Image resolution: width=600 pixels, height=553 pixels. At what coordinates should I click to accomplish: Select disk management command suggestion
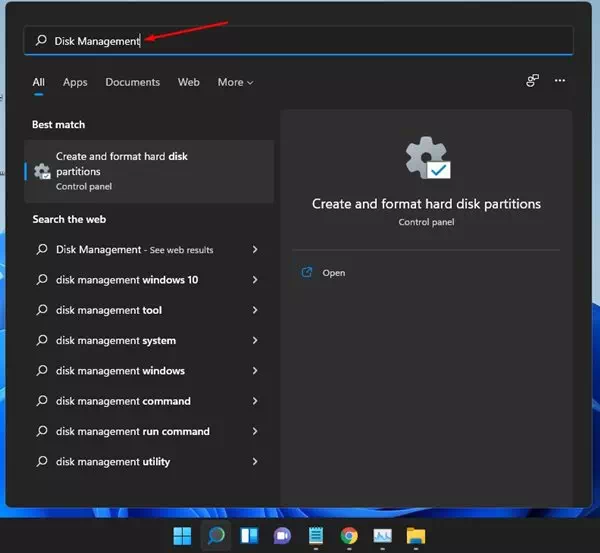coord(149,401)
